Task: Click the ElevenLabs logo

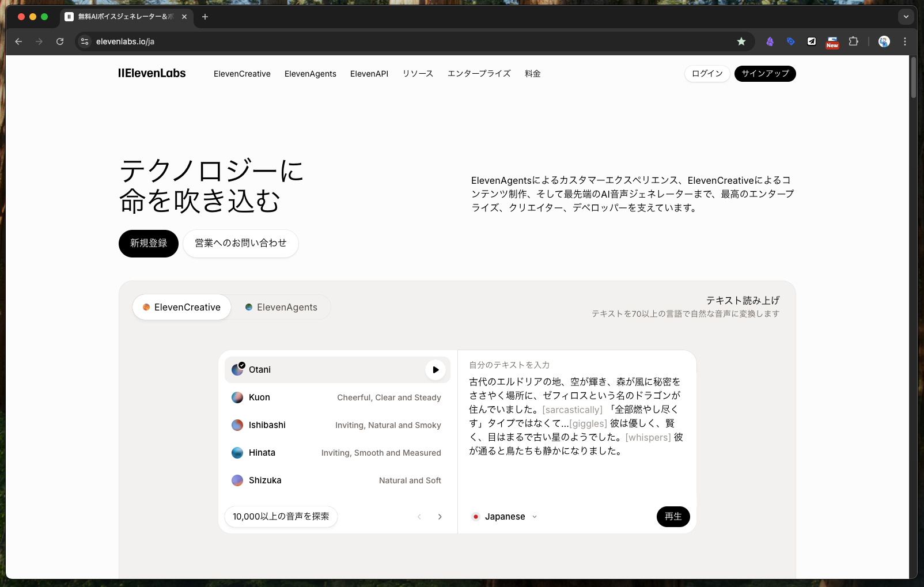Action: pos(152,74)
